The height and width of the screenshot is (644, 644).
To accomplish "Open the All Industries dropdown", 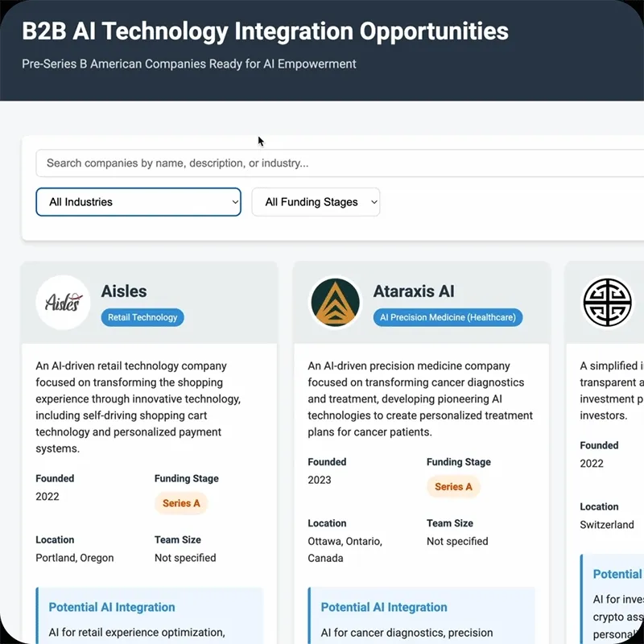I will (x=138, y=202).
